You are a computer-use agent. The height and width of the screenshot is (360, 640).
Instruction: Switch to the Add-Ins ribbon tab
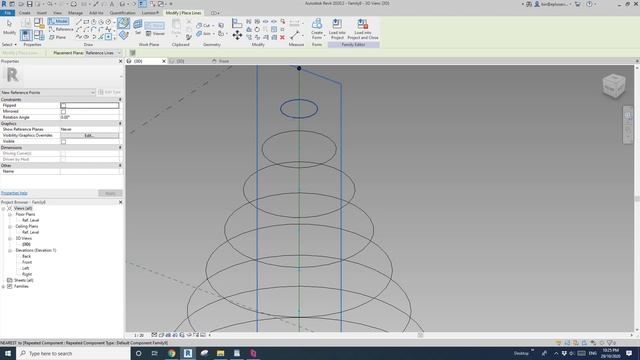tap(96, 13)
